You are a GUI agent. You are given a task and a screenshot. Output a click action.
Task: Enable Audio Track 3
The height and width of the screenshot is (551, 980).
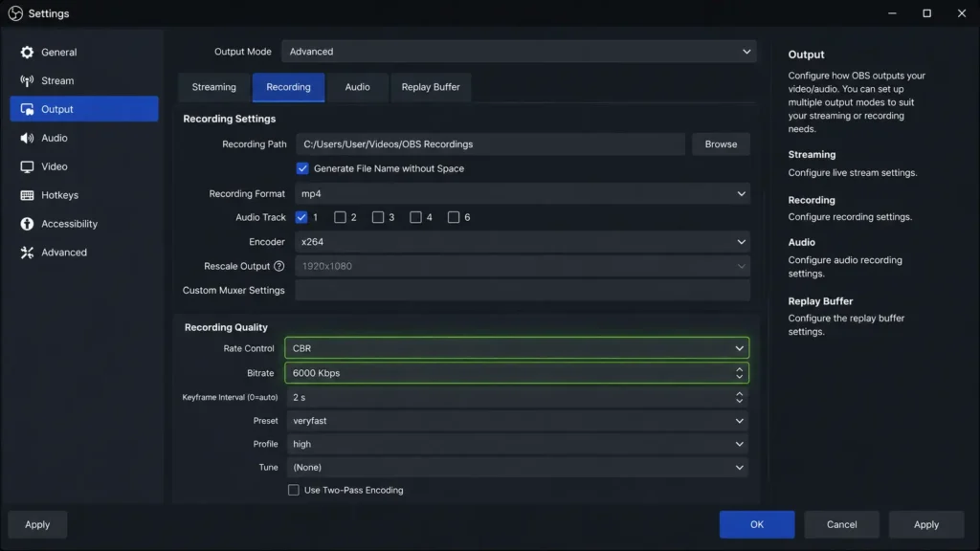pos(378,217)
